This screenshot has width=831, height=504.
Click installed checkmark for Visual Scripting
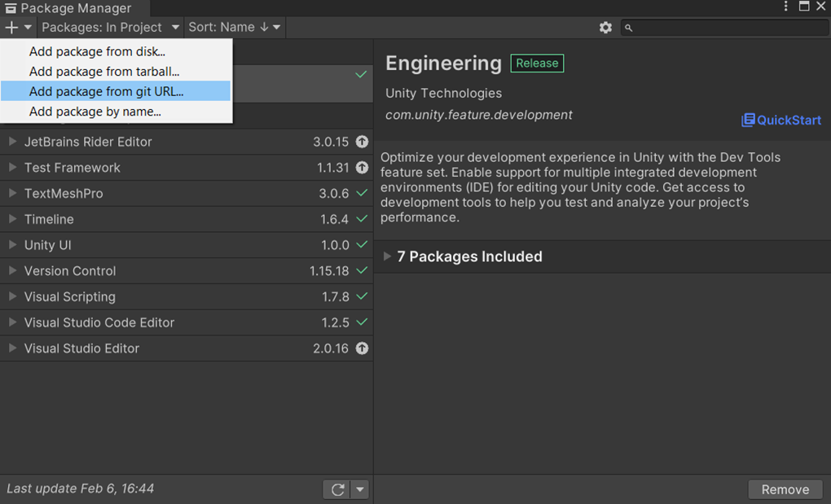(x=362, y=296)
